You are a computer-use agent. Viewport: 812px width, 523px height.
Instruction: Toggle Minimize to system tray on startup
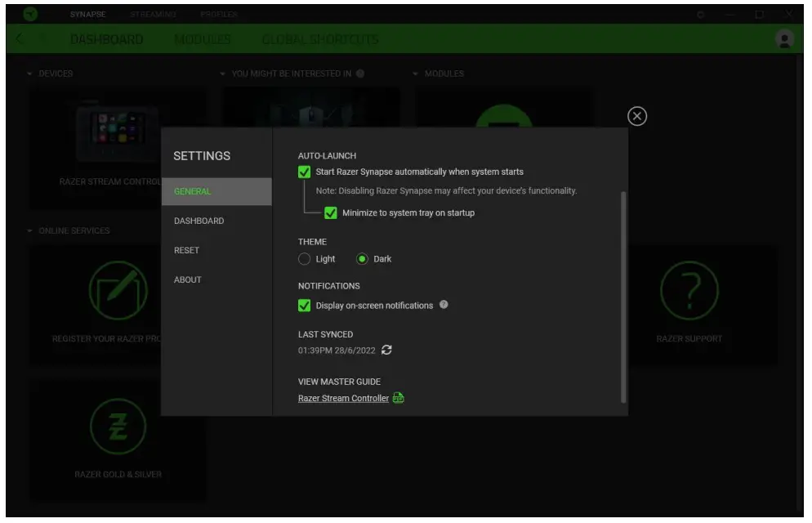coord(331,213)
